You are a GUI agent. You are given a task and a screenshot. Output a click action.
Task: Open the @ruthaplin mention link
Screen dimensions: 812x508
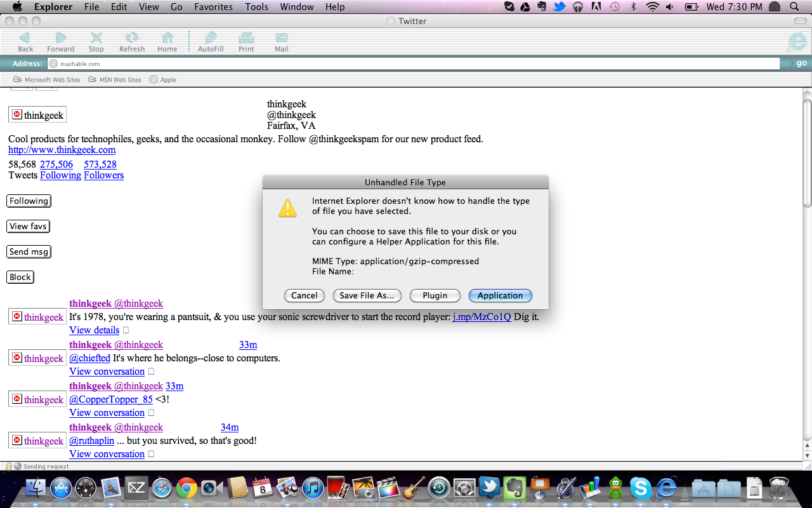pos(91,441)
